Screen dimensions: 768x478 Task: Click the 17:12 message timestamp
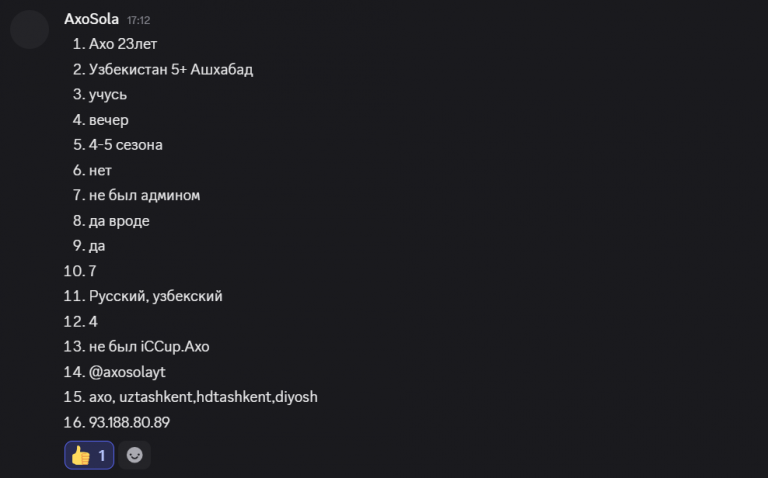pos(139,20)
